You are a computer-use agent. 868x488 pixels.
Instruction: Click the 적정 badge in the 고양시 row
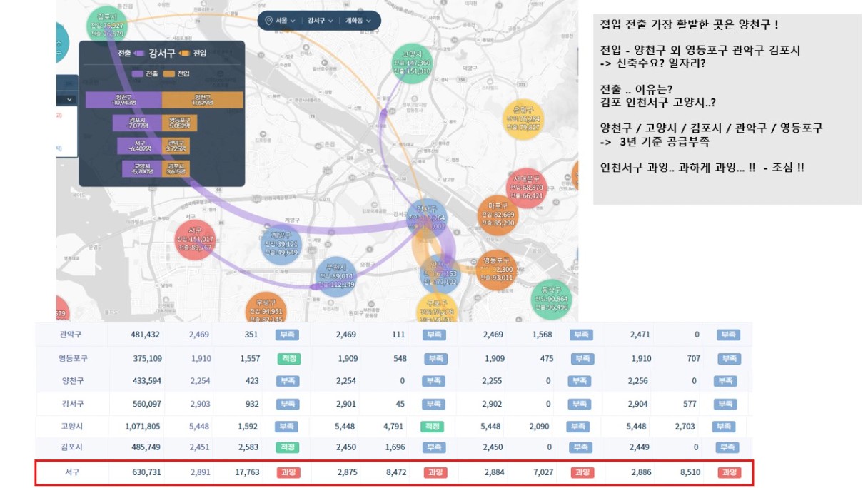[x=431, y=427]
